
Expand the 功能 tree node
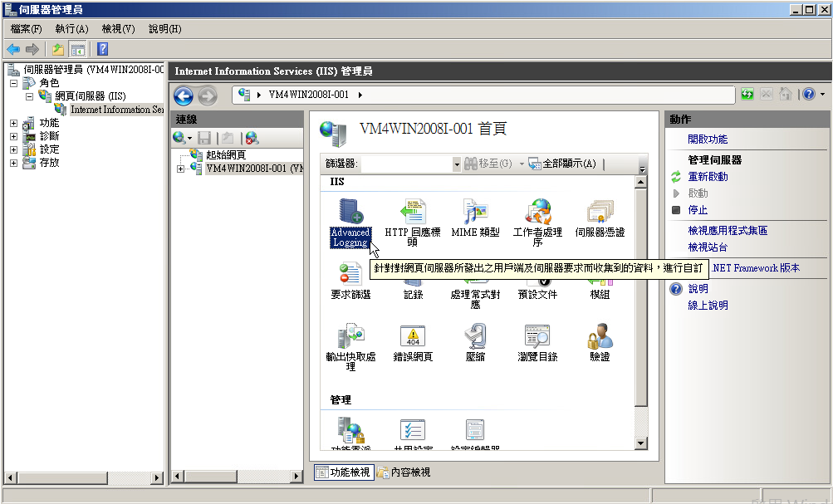(14, 123)
